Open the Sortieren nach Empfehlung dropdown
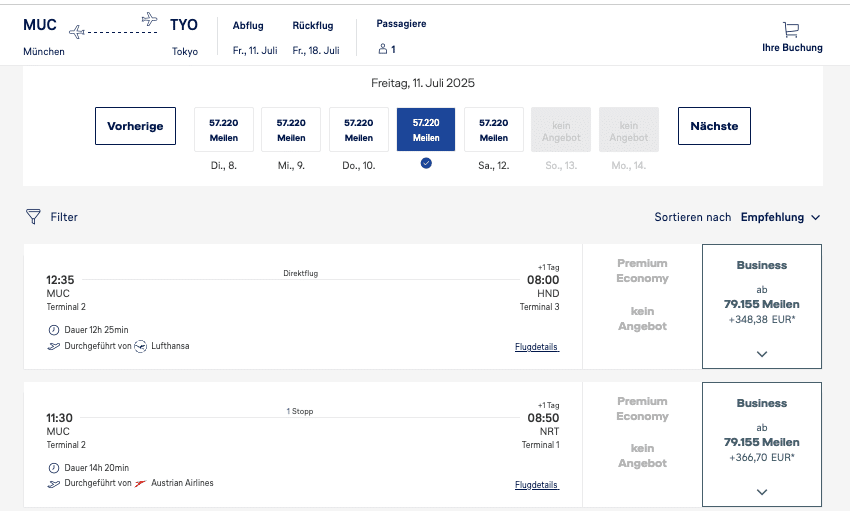850x511 pixels. pyautogui.click(x=780, y=217)
